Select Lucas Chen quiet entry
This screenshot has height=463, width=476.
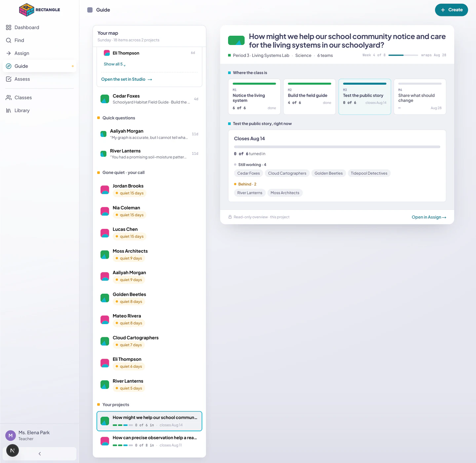click(x=149, y=233)
